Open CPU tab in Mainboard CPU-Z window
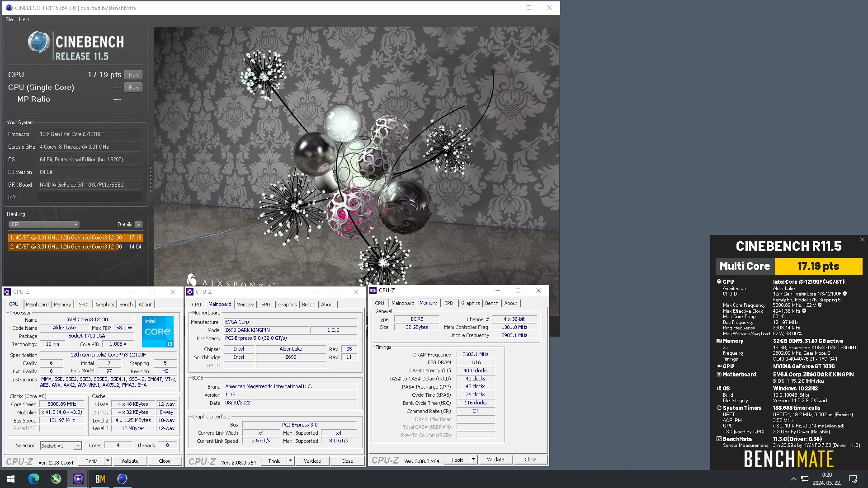 (196, 305)
